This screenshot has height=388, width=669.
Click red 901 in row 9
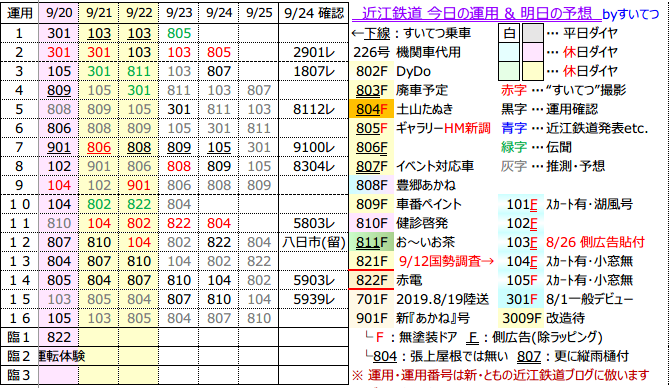(x=139, y=185)
